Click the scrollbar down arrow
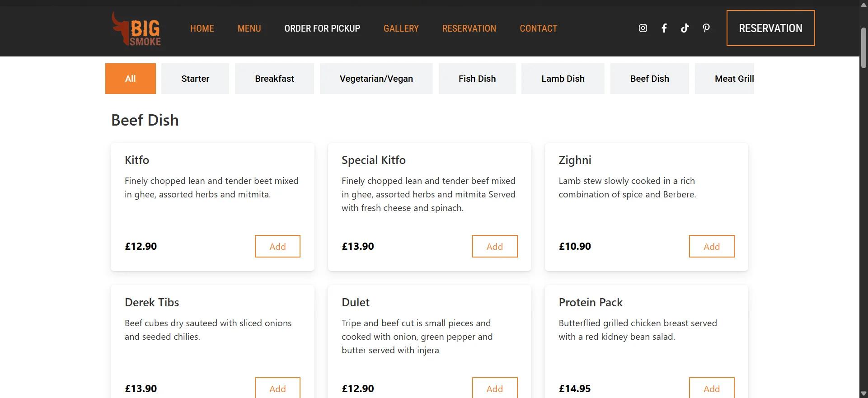The image size is (868, 398). (x=863, y=393)
